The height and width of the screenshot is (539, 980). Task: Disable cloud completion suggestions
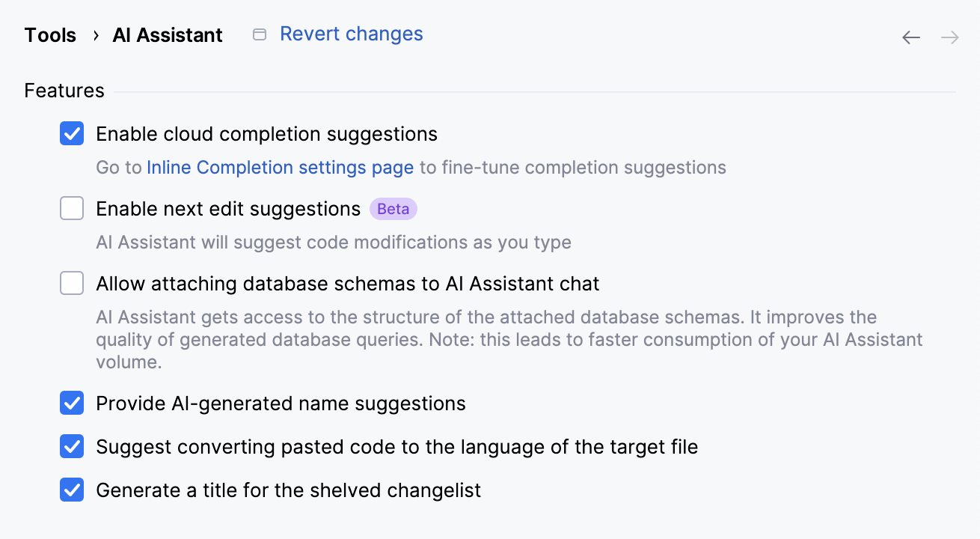[x=71, y=133]
